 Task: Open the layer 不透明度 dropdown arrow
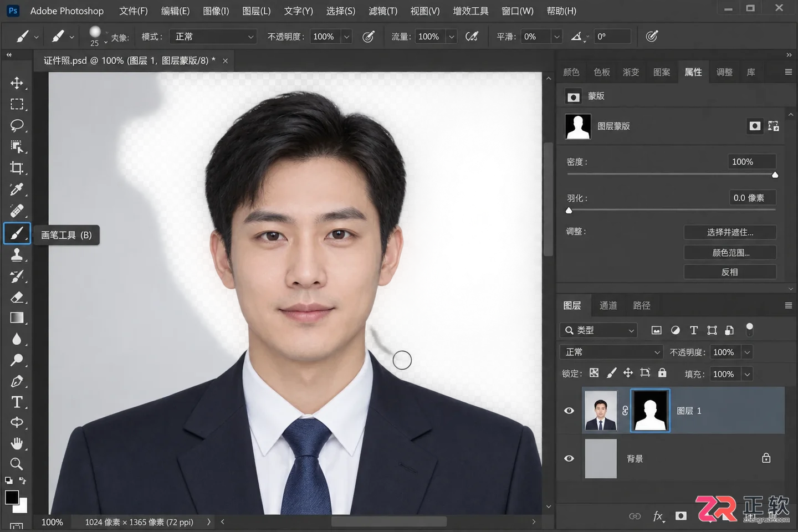[x=747, y=352]
